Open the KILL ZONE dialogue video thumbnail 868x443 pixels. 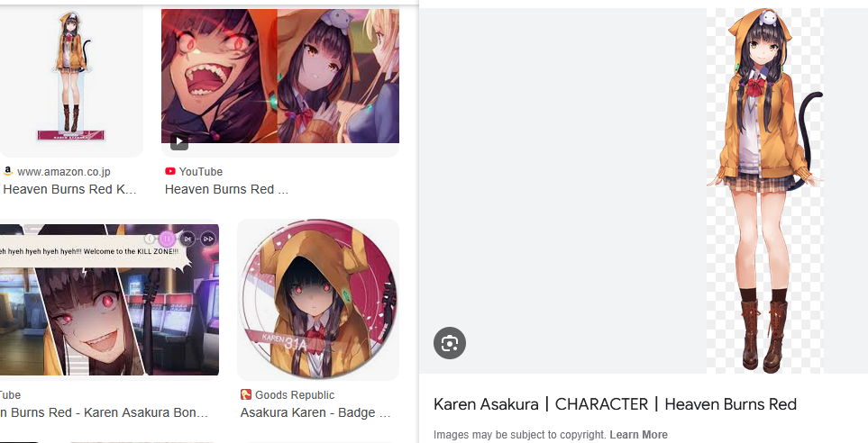[109, 300]
